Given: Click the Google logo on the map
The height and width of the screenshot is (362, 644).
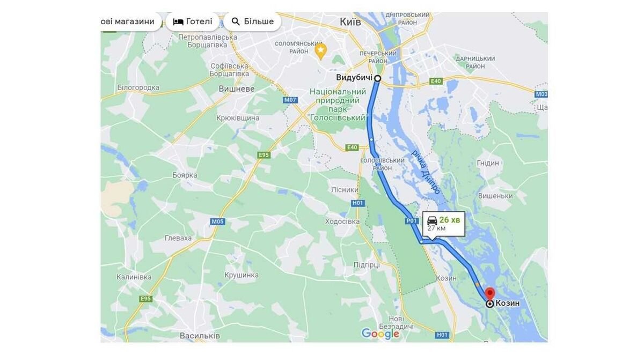Looking at the screenshot, I should 380,334.
